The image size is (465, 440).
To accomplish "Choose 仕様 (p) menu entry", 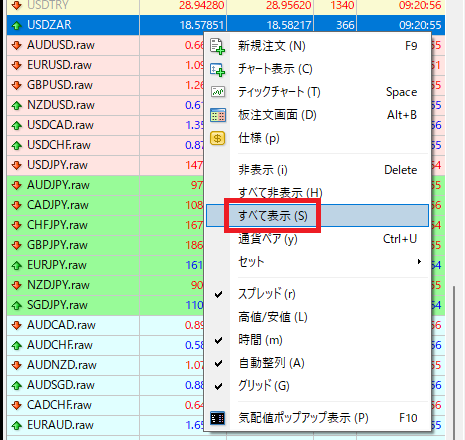I will coord(317,138).
